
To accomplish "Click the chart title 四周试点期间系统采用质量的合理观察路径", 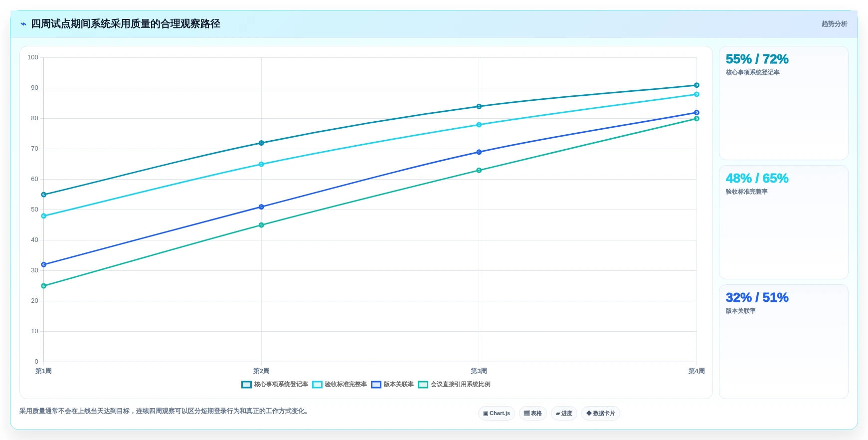I will [x=126, y=24].
